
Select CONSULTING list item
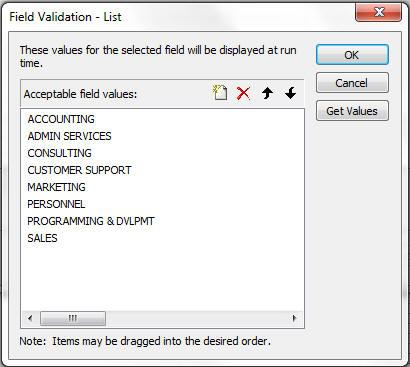(x=59, y=153)
